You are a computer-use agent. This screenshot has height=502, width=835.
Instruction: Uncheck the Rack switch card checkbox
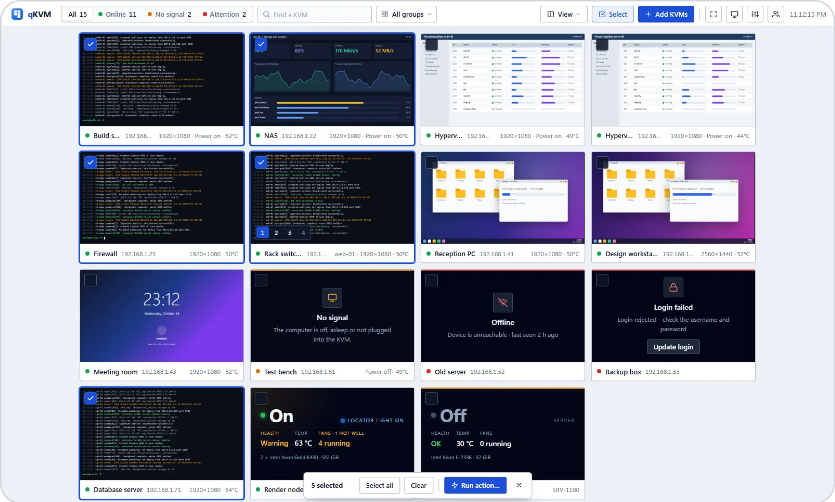pyautogui.click(x=261, y=162)
